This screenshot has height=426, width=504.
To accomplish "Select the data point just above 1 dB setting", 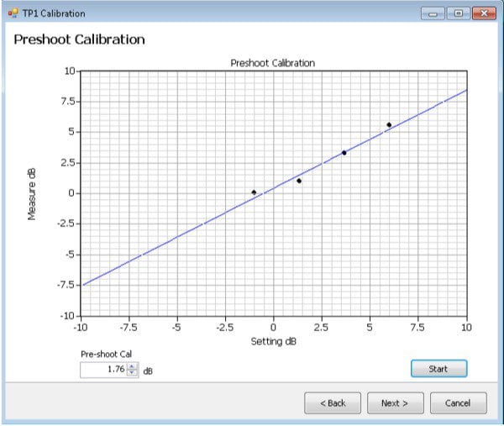I will pos(299,181).
